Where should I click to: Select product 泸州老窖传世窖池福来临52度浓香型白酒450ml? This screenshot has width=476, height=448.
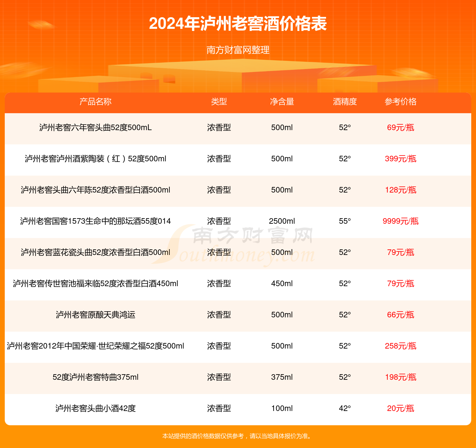[95, 284]
